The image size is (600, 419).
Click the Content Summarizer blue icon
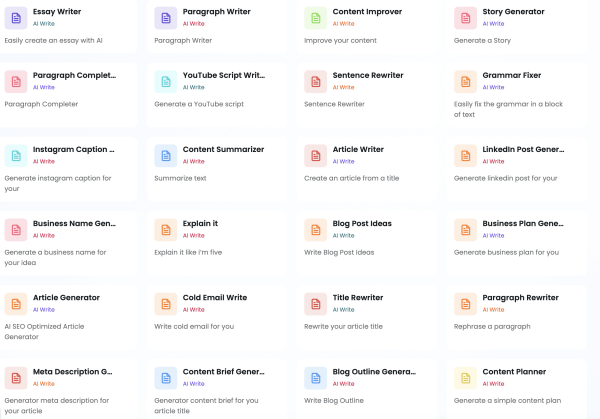[166, 156]
